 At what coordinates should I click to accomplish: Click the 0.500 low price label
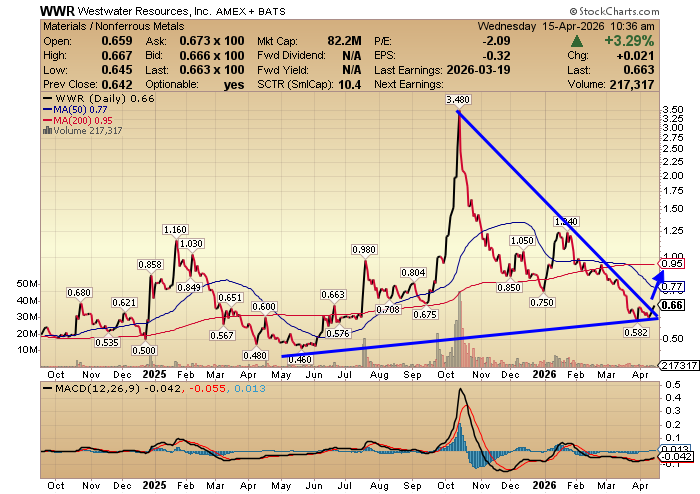point(144,351)
